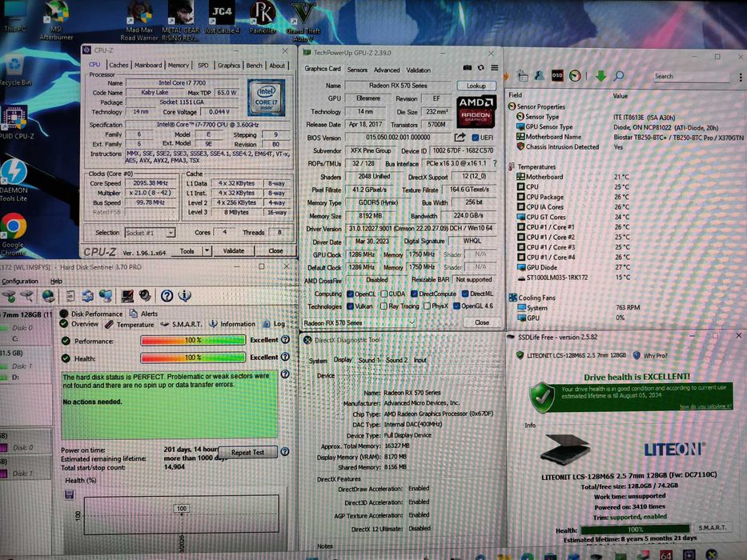This screenshot has width=747, height=560.
Task: Switch to the Temperature tab in Hard Disk Sentinel
Action: (130, 324)
